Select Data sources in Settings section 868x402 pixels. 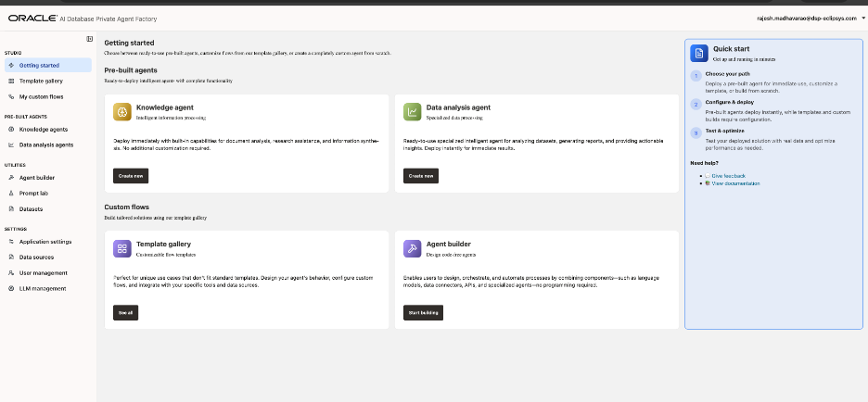coord(37,257)
